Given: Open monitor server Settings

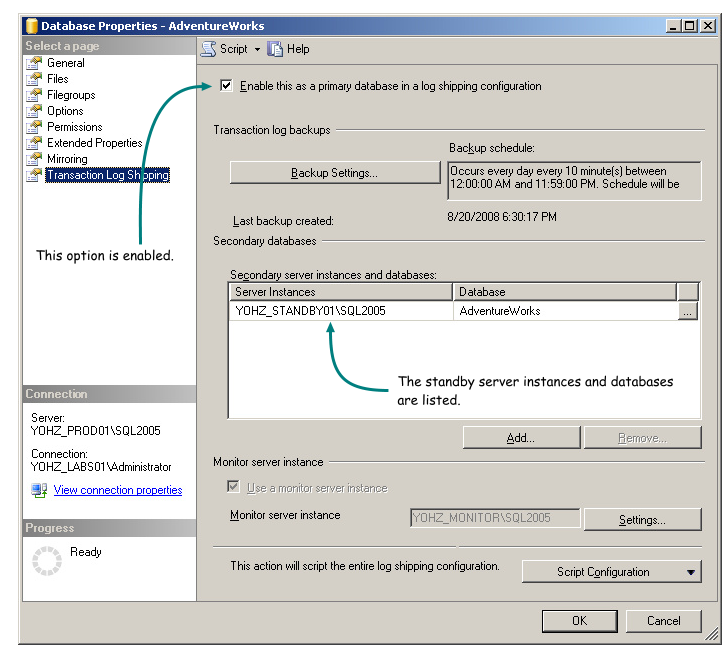Looking at the screenshot, I should coord(643,520).
